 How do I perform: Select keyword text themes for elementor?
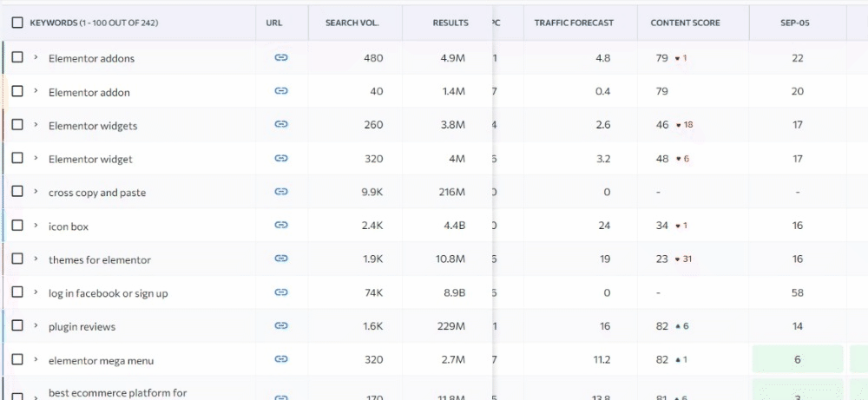click(100, 259)
